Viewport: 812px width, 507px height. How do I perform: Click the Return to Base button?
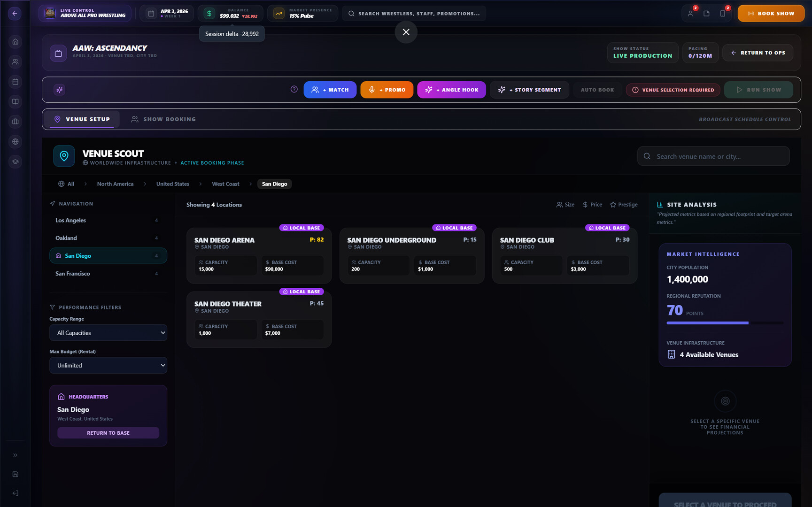[108, 433]
